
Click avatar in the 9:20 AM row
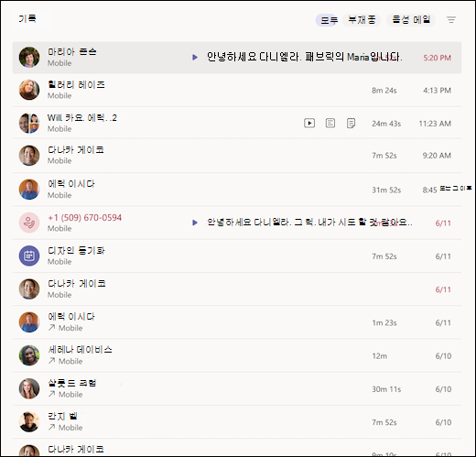point(29,156)
